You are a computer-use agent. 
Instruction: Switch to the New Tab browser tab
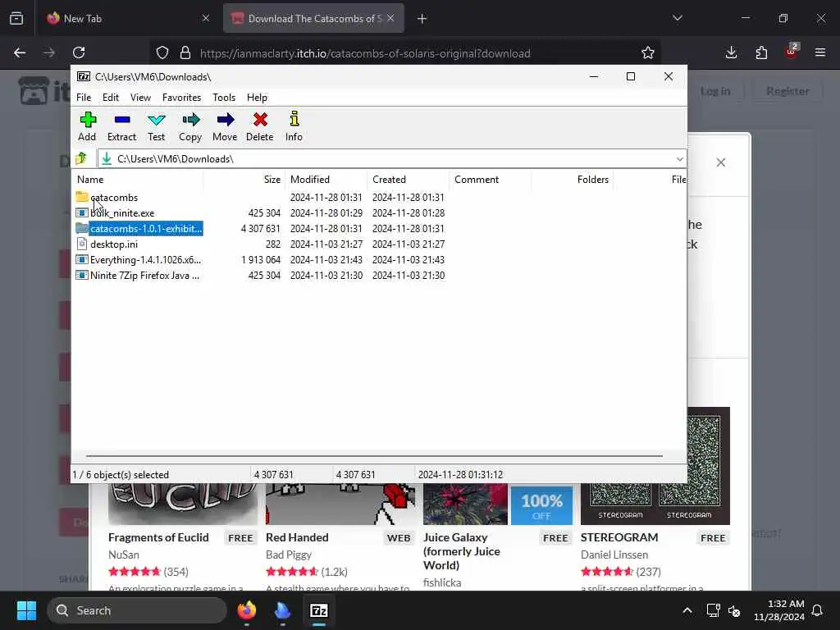[x=127, y=19]
